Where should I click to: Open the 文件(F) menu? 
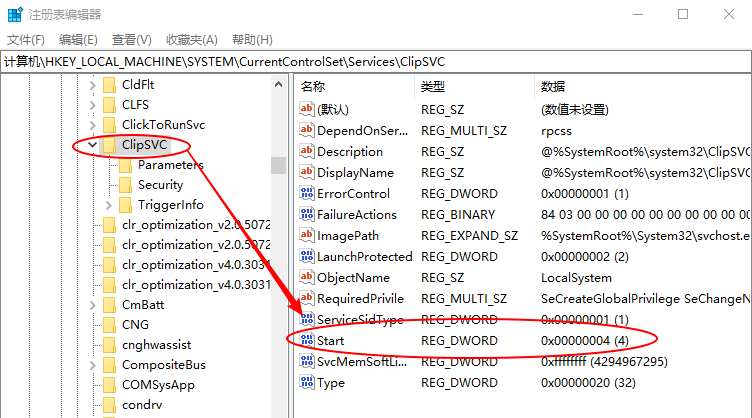(x=26, y=39)
